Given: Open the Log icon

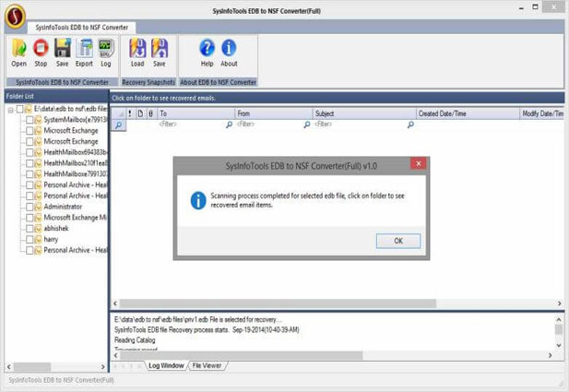Looking at the screenshot, I should pyautogui.click(x=106, y=48).
